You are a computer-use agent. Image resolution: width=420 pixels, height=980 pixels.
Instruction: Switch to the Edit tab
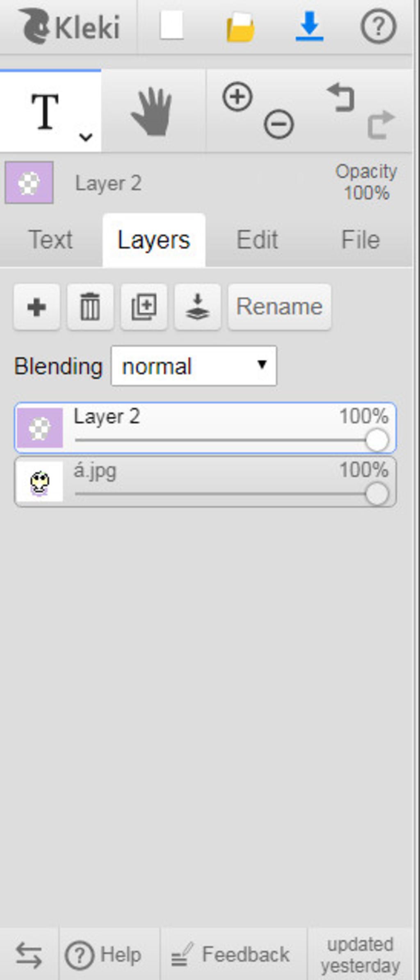click(x=257, y=240)
